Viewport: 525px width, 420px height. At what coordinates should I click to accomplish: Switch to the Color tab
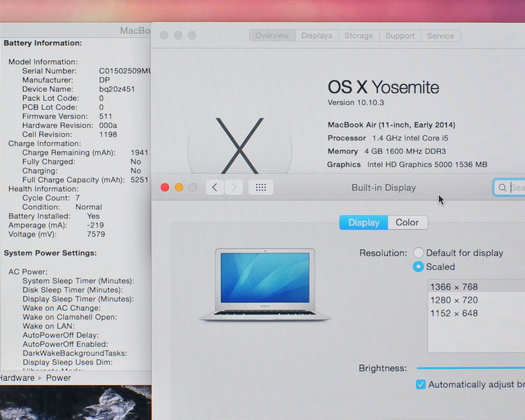click(407, 223)
